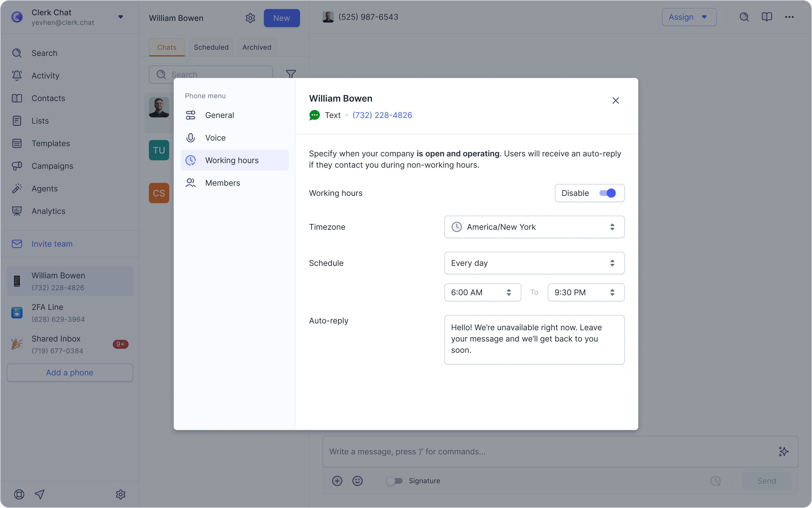Switch to the Archived tab
This screenshot has width=812, height=508.
(x=257, y=47)
